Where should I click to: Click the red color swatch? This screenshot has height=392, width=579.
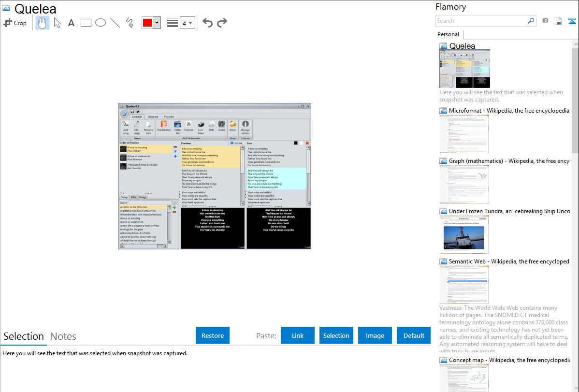point(147,23)
